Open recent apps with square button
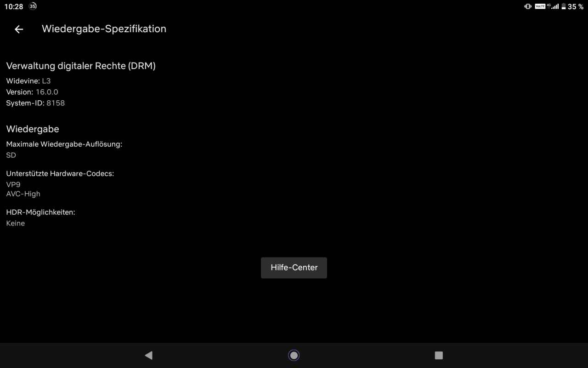Screen dimensions: 588x368 pos(438,355)
